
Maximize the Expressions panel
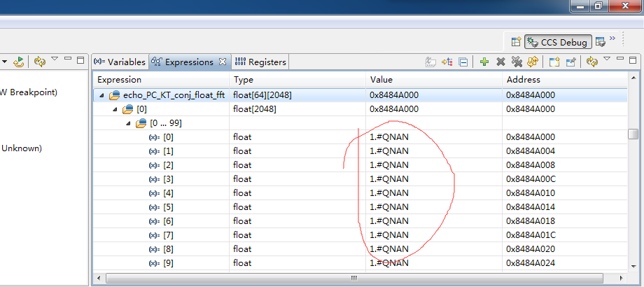[x=631, y=60]
